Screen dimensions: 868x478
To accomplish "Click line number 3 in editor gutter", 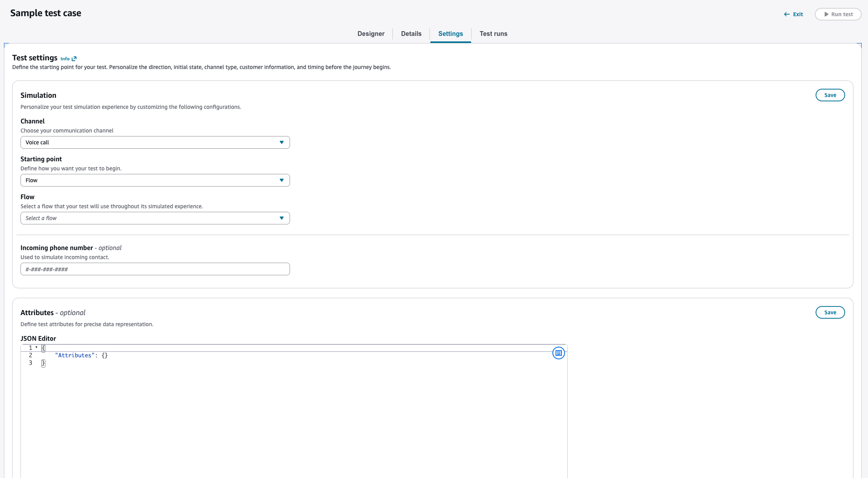I will 30,363.
